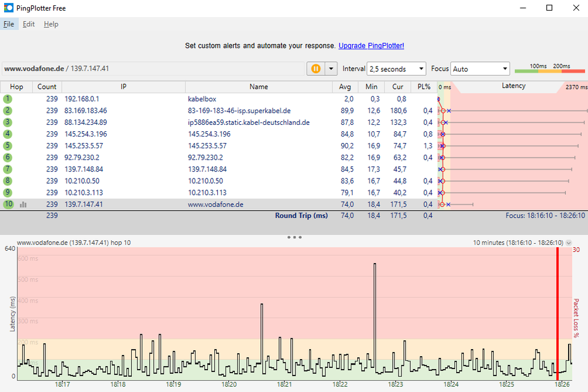
Task: Click IP cell 10.210.0.50
Action: tap(82, 181)
